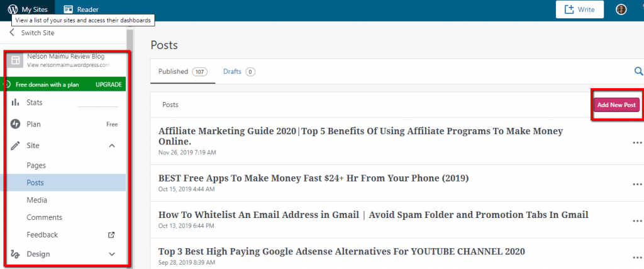Viewport: 644px width, 269px height.
Task: Click Feedback external link icon
Action: 111,235
